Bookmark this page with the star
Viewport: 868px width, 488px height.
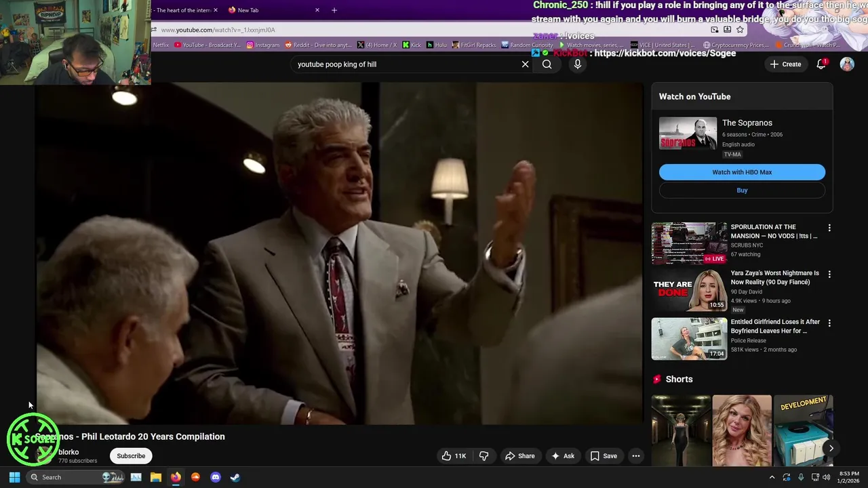[x=740, y=30]
